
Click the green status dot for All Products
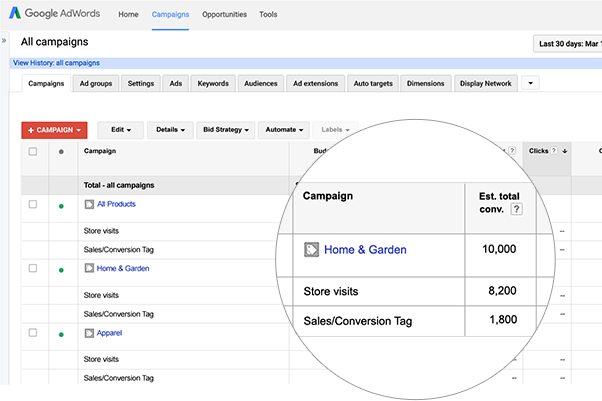(61, 206)
